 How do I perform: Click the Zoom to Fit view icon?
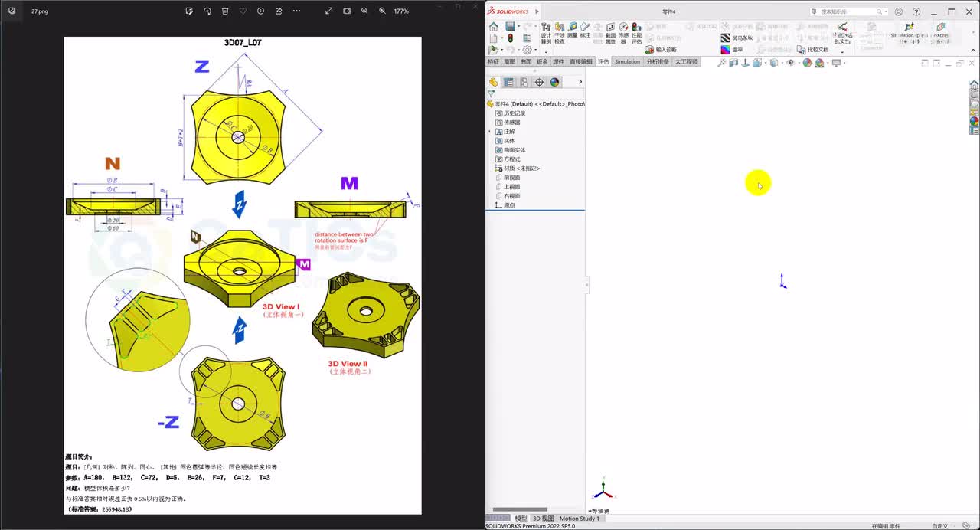click(721, 63)
